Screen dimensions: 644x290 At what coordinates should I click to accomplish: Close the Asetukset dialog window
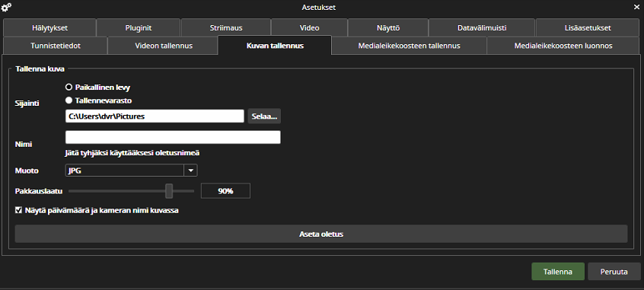click(637, 6)
